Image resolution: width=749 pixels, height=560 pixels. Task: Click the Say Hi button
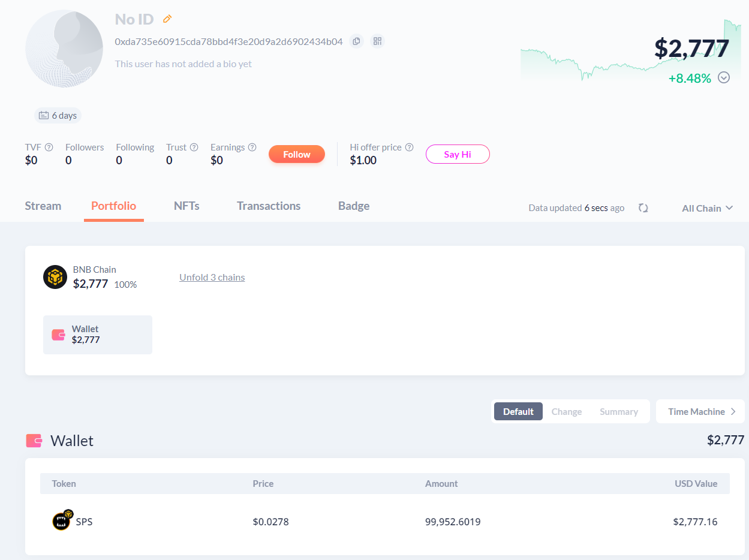pos(458,154)
